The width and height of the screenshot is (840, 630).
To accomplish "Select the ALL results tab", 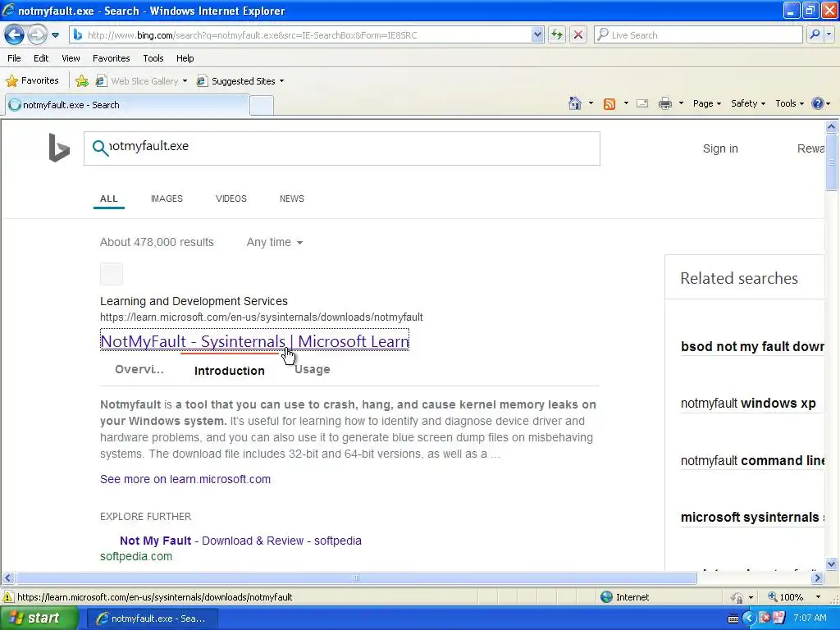I will 109,199.
